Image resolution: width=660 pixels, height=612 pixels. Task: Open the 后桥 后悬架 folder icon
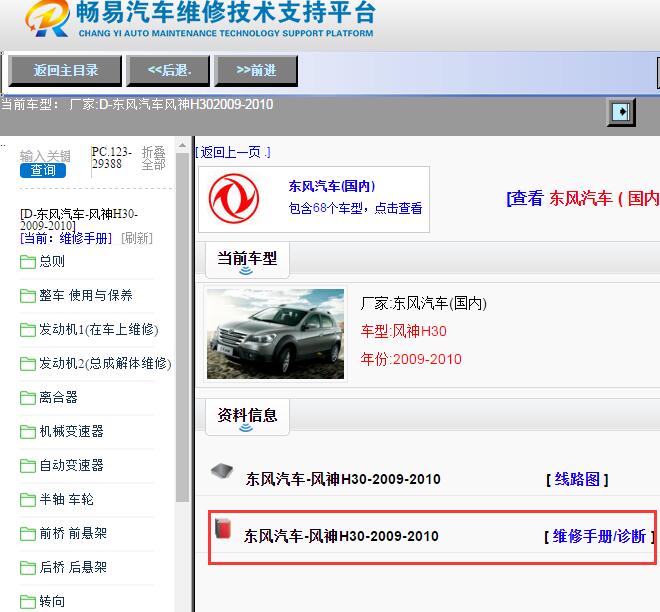tap(28, 567)
